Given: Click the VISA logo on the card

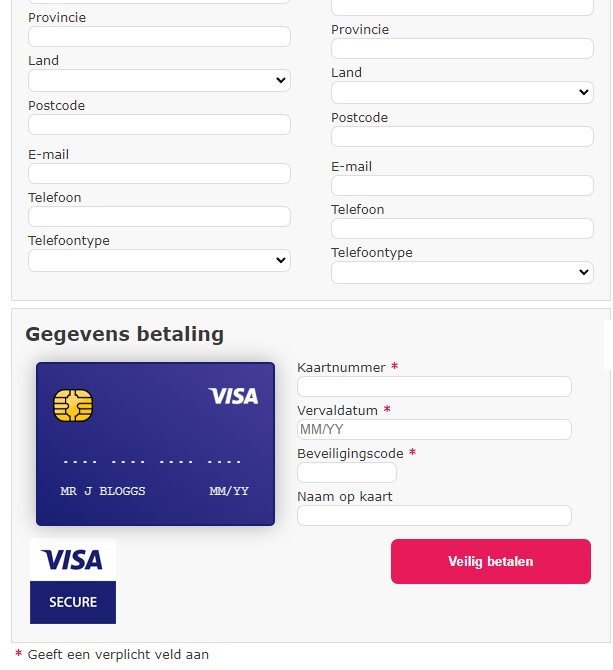Looking at the screenshot, I should 233,396.
